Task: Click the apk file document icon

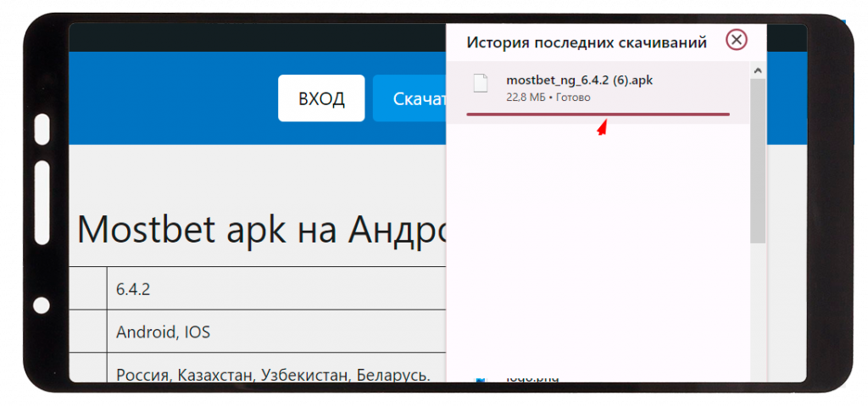Action: 481,83
